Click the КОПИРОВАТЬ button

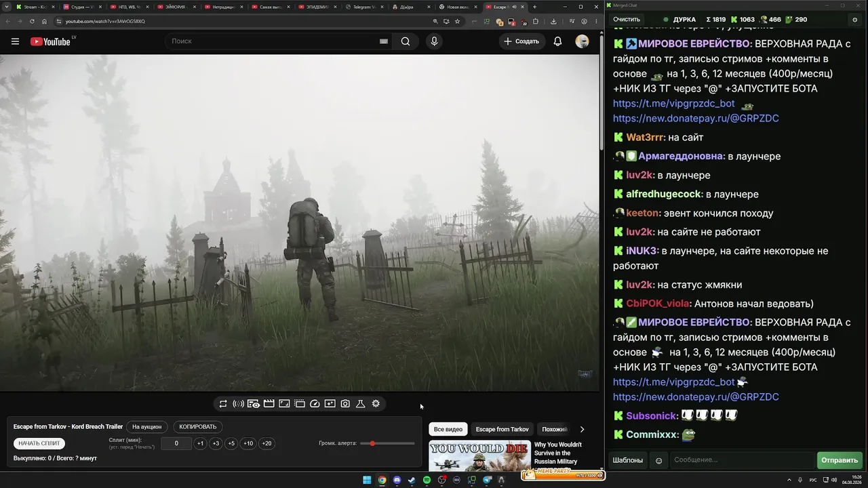pyautogui.click(x=198, y=427)
